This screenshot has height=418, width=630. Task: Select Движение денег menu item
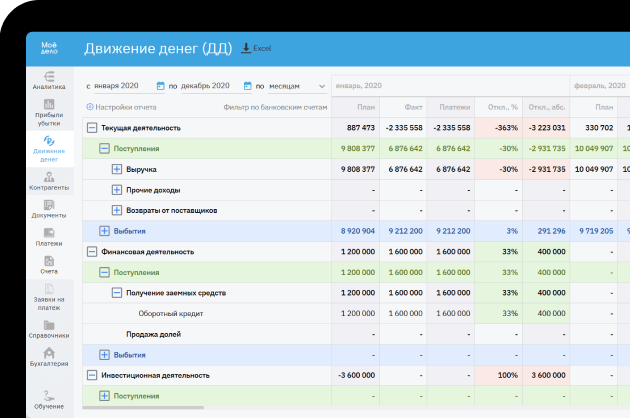[49, 148]
